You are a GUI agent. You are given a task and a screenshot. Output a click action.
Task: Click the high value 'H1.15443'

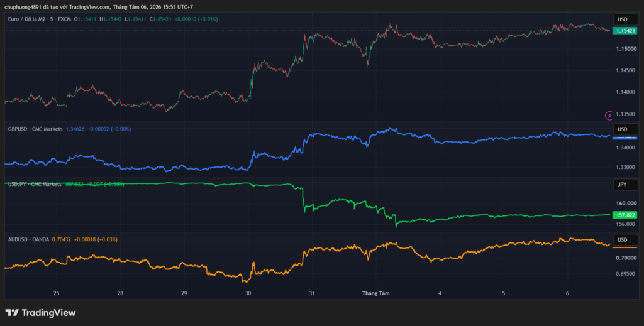coord(111,19)
